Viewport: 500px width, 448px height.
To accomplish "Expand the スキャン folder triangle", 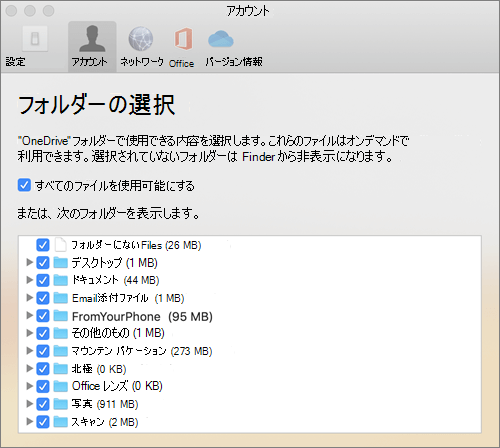I will pos(30,421).
